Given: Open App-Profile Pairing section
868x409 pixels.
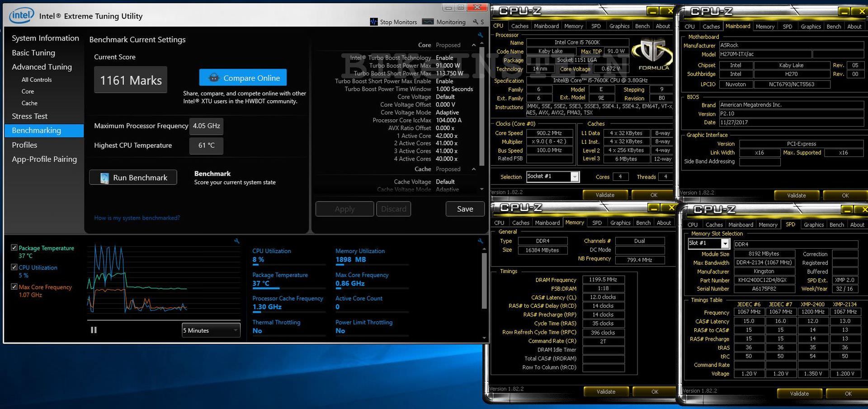Looking at the screenshot, I should click(x=44, y=159).
